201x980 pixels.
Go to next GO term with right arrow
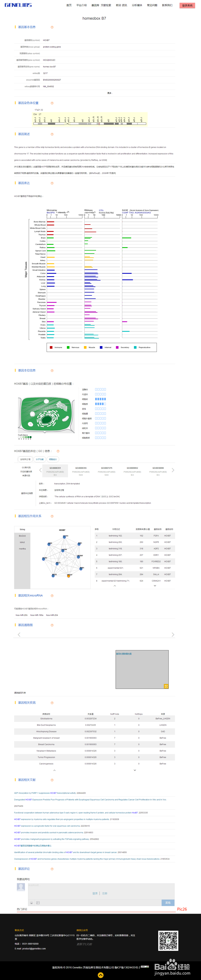pyautogui.click(x=173, y=470)
